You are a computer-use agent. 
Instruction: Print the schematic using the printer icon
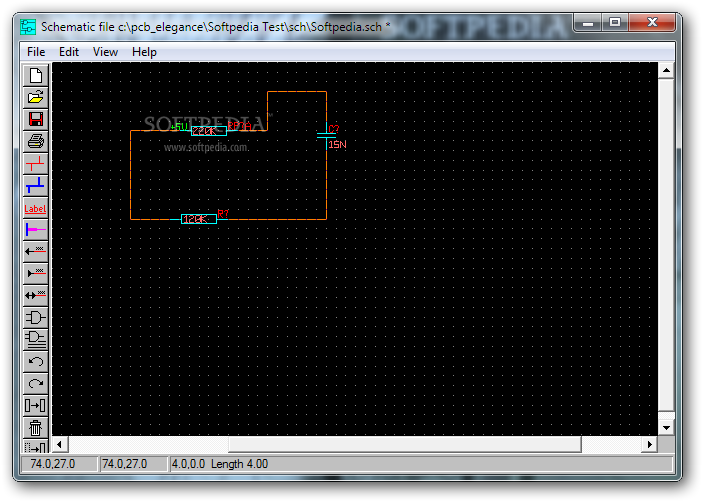point(35,141)
